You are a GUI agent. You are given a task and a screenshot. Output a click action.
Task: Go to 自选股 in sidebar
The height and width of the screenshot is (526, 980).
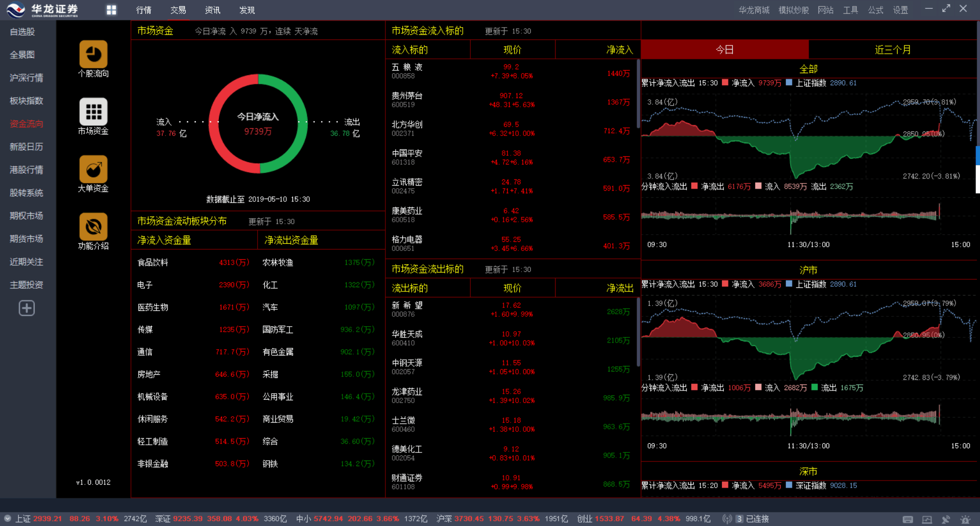(x=22, y=32)
